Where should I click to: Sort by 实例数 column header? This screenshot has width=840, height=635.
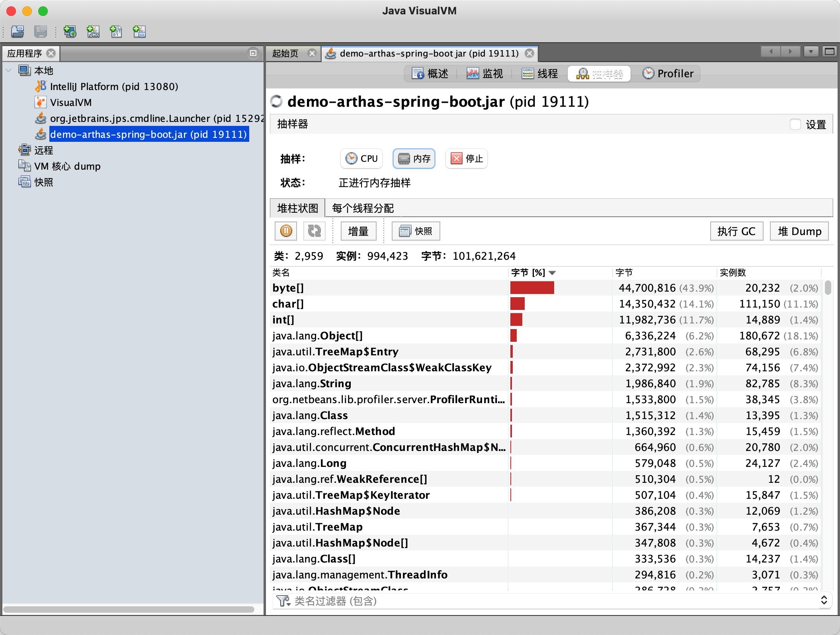pyautogui.click(x=769, y=273)
